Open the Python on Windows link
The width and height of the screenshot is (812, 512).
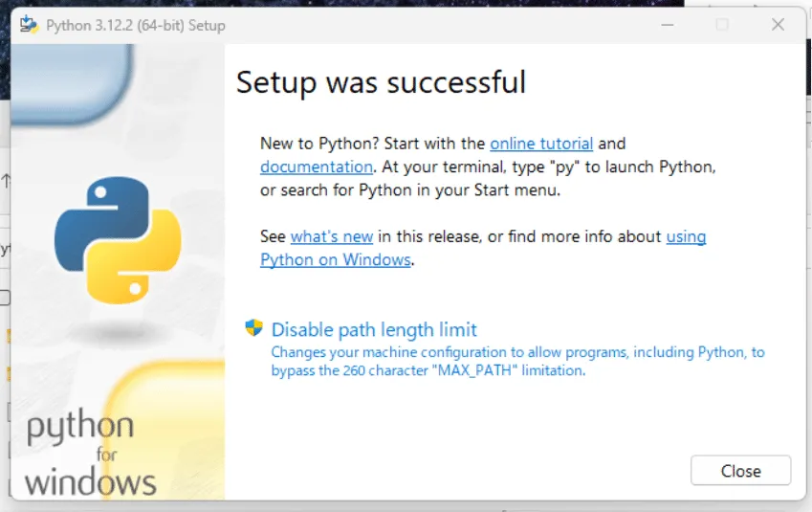[336, 259]
